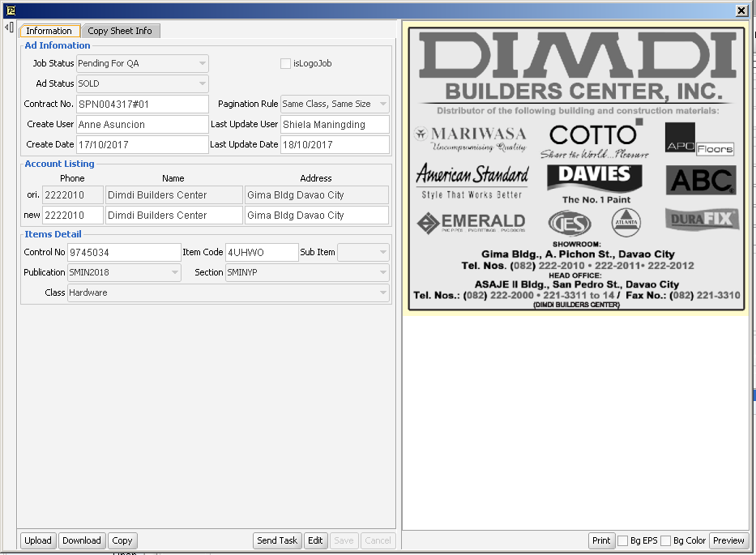Expand the Sub Item dropdown

point(363,252)
